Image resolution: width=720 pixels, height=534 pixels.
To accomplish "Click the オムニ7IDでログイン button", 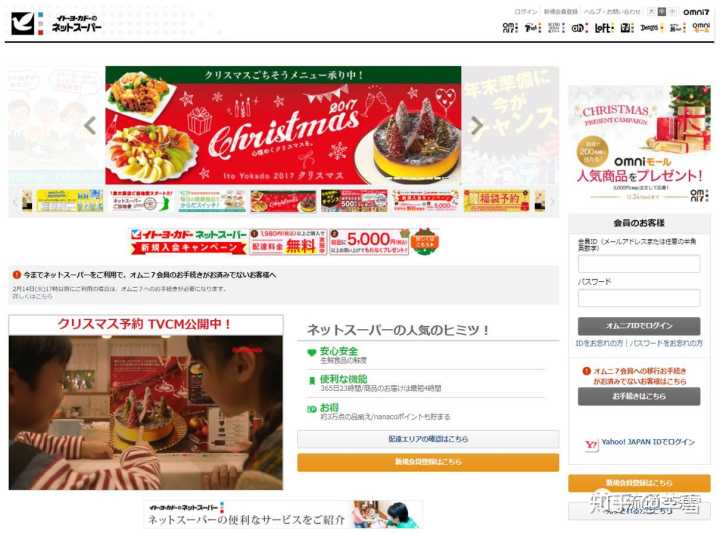I will click(639, 326).
